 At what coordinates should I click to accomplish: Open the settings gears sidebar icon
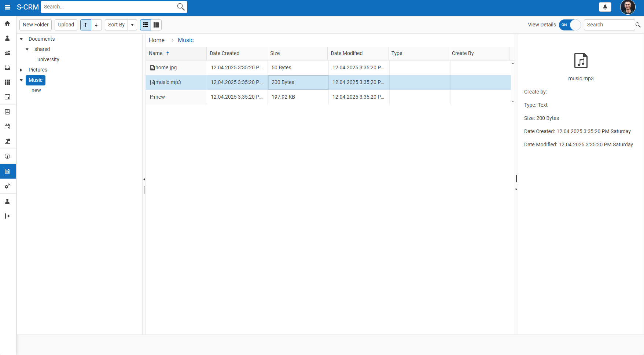[x=7, y=186]
